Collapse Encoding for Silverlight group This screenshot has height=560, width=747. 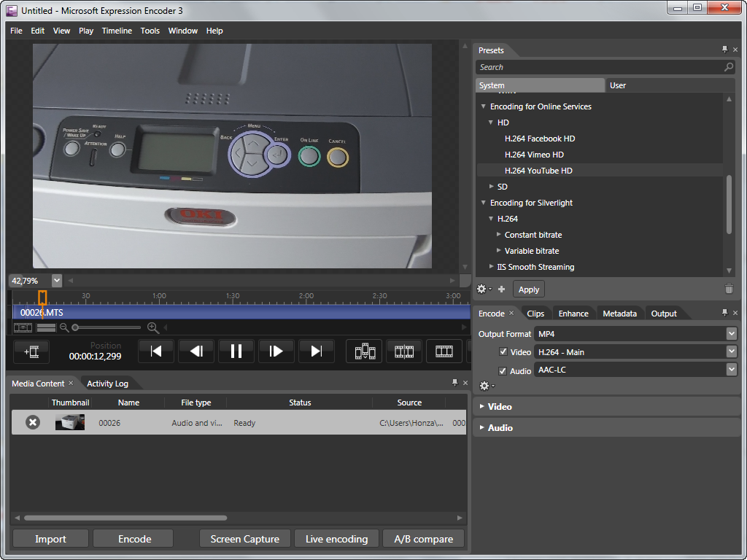(484, 203)
